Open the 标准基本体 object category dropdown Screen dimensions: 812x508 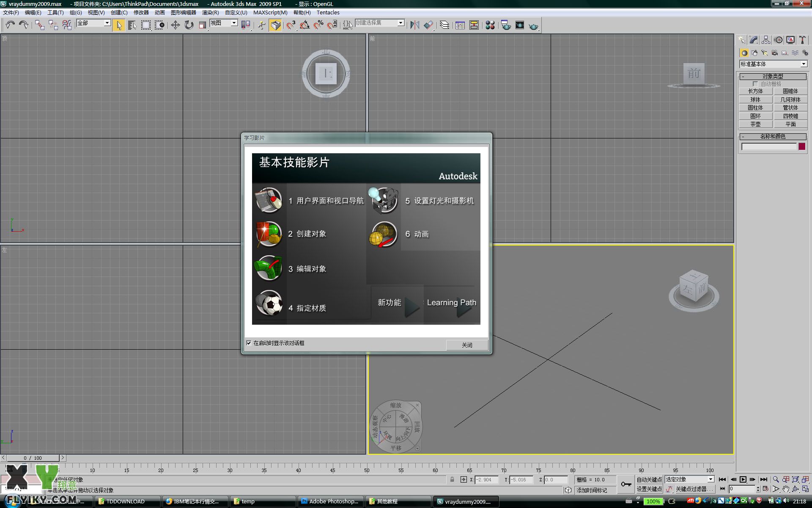(x=773, y=64)
